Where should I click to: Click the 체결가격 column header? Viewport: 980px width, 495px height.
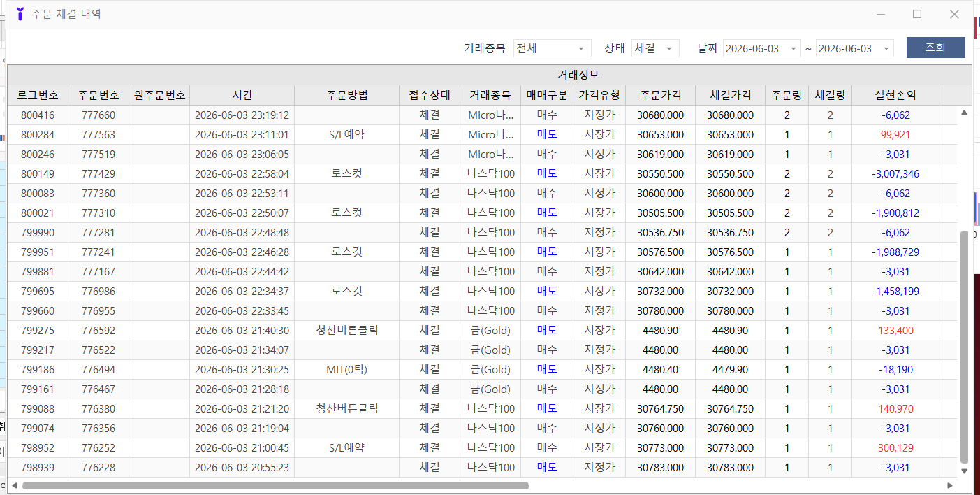point(731,95)
